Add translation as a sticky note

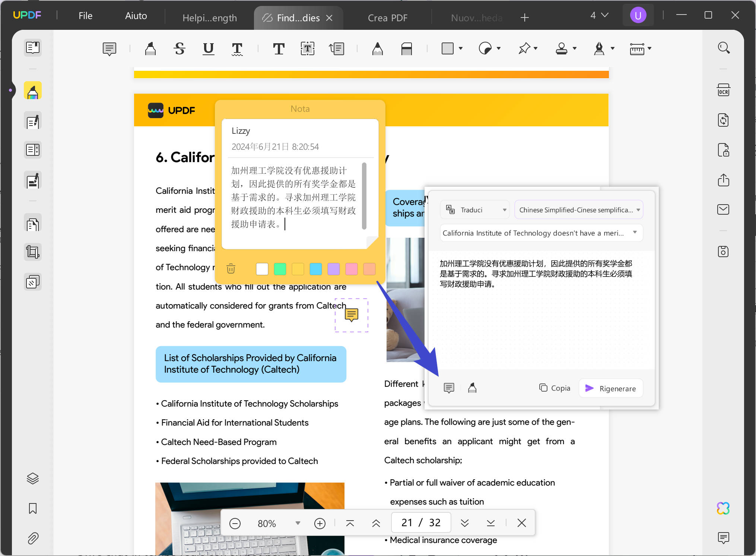[449, 388]
